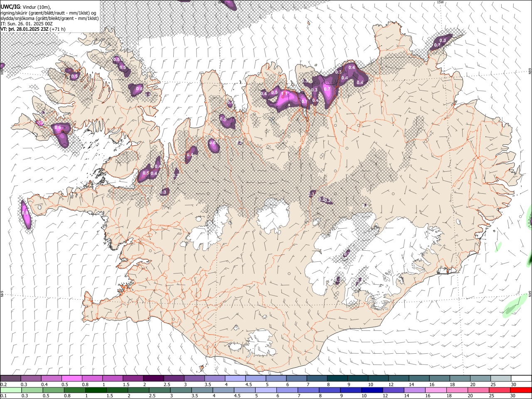
Task: Choose the darkest green rain legend swatch labeled 1
Action: (x=96, y=390)
